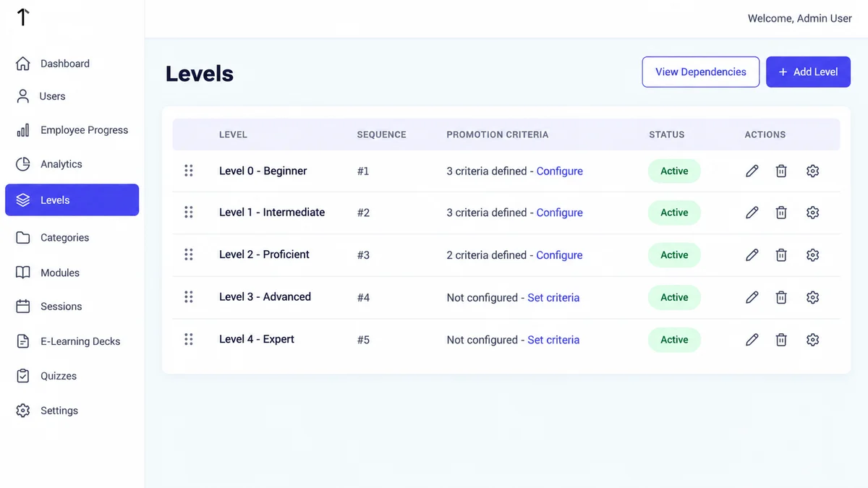
Task: Grab the drag handle of Level 1 - Intermediate
Action: click(188, 212)
